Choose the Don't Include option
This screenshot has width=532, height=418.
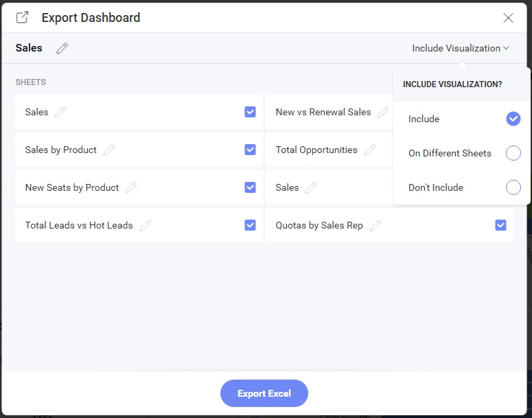pyautogui.click(x=513, y=187)
